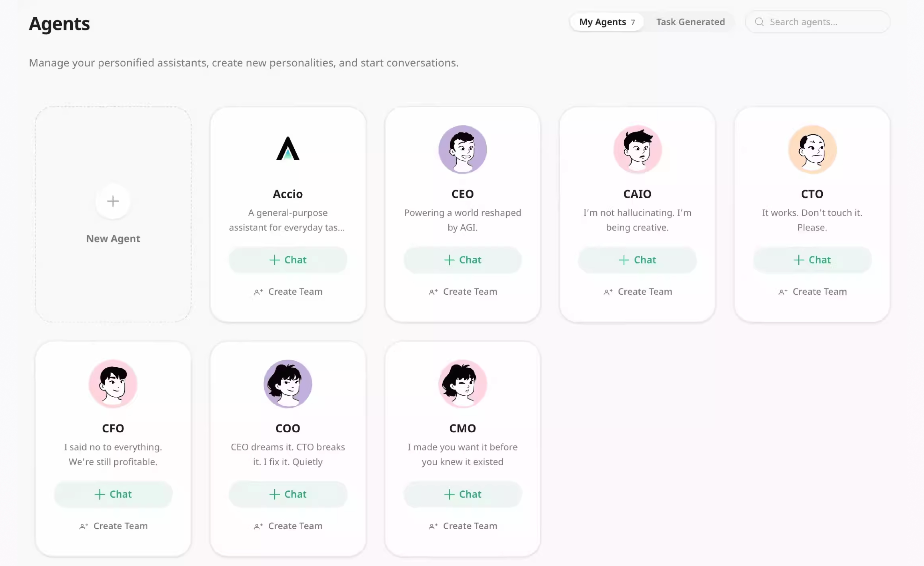This screenshot has height=566, width=924.
Task: Click the CTO agent avatar
Action: click(x=812, y=149)
